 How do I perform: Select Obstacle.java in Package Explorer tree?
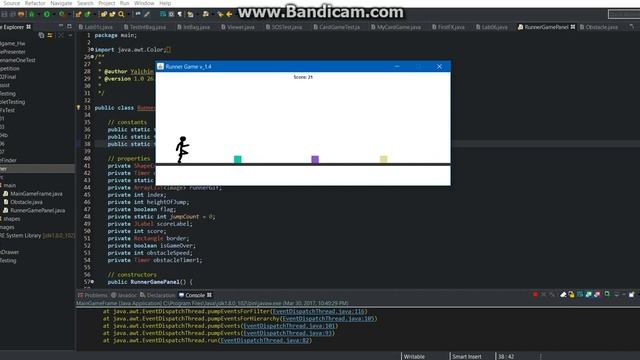click(x=23, y=202)
